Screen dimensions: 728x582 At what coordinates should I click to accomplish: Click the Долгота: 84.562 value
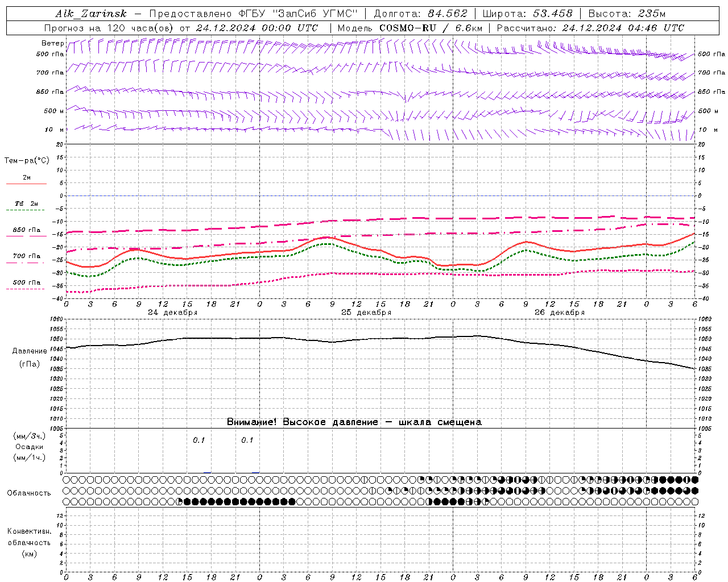[421, 14]
